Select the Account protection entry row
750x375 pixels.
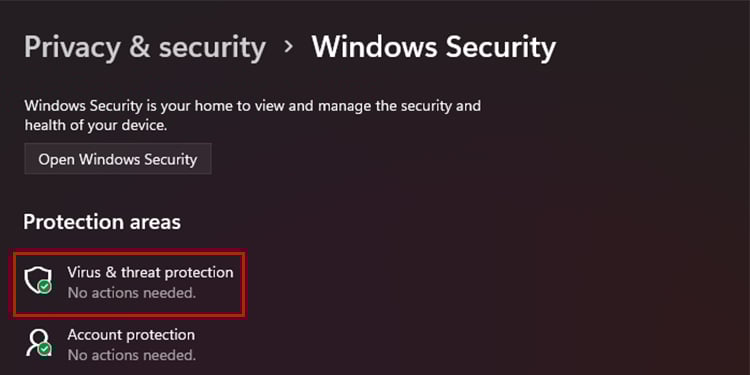[129, 344]
